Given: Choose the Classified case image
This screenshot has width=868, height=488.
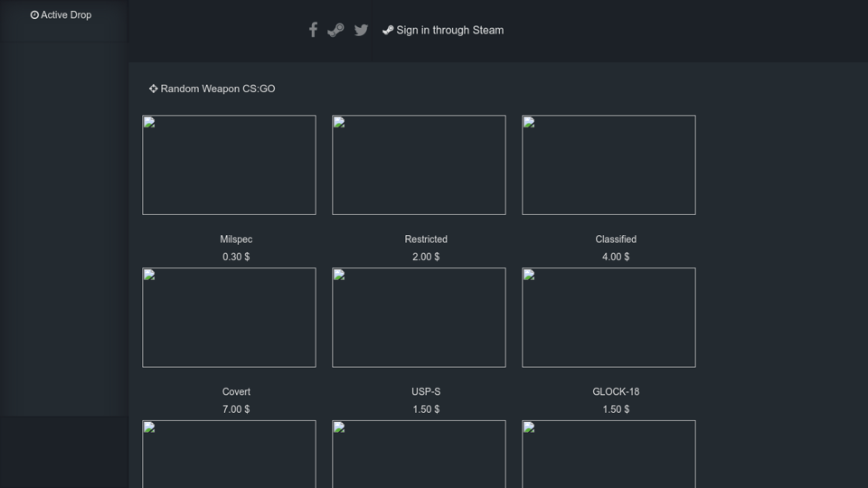Looking at the screenshot, I should click(x=609, y=164).
